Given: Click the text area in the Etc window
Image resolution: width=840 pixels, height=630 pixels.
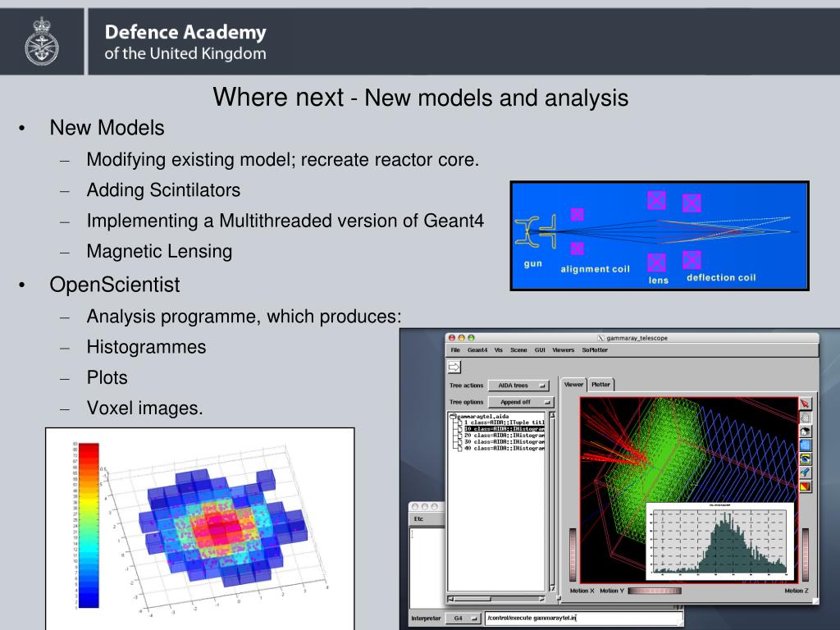Looking at the screenshot, I should [x=427, y=568].
